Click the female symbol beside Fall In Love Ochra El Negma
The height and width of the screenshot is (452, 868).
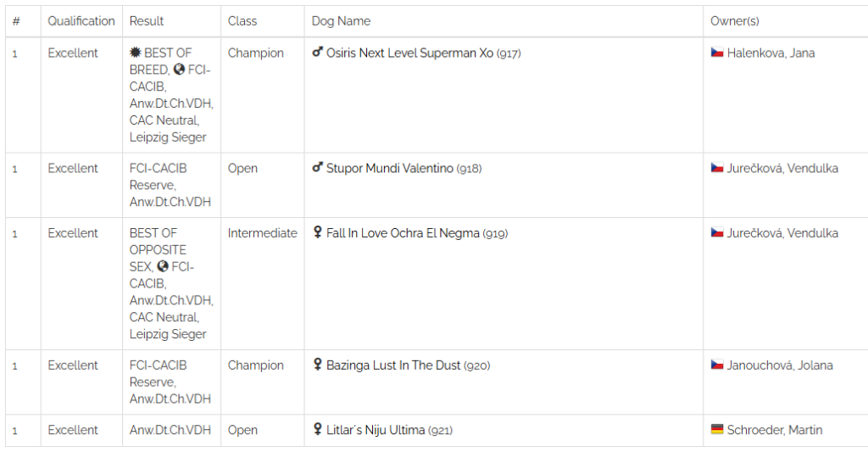(x=317, y=232)
